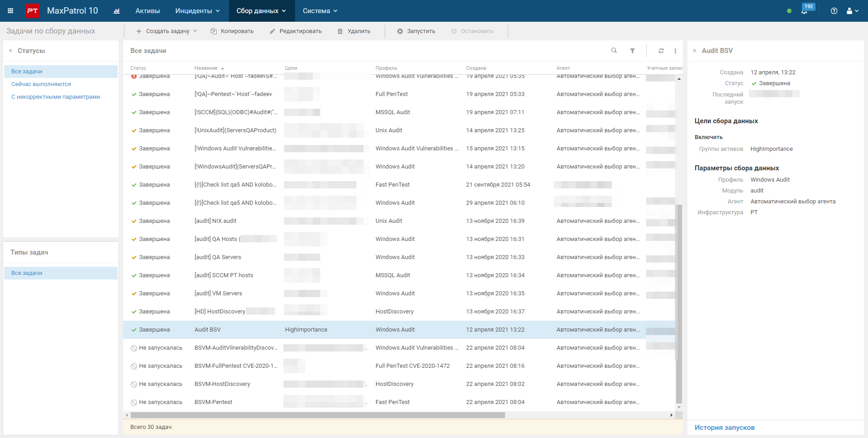Open notifications bell with 192 badge

(805, 10)
